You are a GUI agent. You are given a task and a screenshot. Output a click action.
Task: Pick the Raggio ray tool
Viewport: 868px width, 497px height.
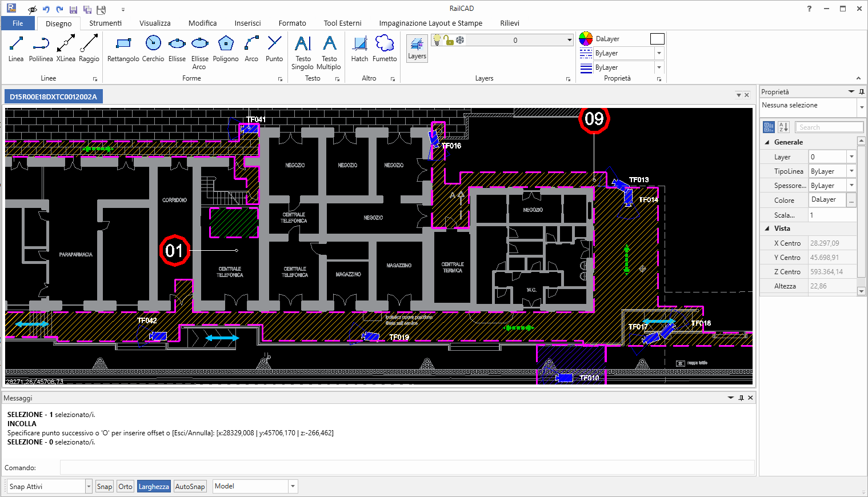point(89,49)
